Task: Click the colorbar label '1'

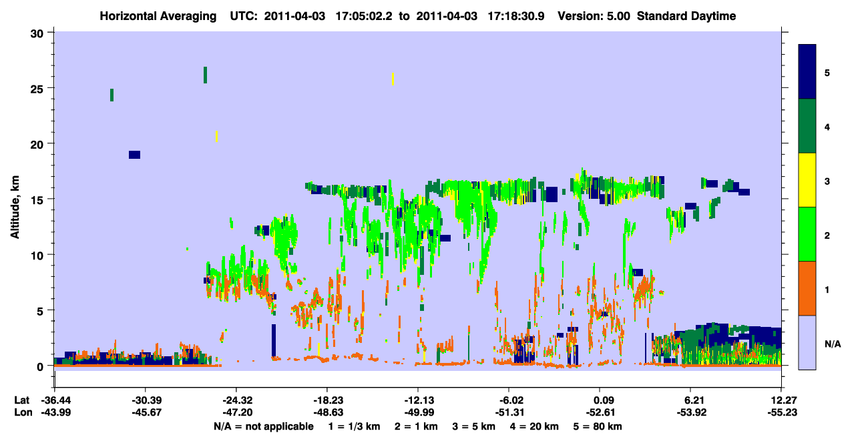Action: (827, 289)
